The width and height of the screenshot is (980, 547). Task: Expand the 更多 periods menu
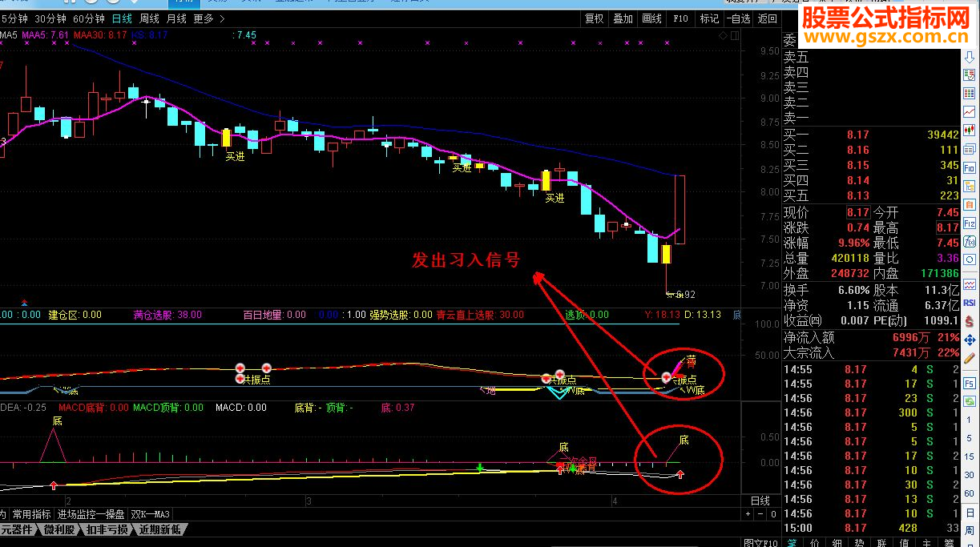209,18
